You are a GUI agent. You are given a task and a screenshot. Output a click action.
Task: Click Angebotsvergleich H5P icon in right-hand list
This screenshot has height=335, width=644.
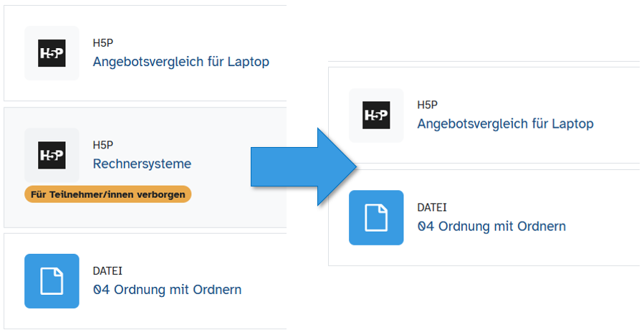(376, 115)
